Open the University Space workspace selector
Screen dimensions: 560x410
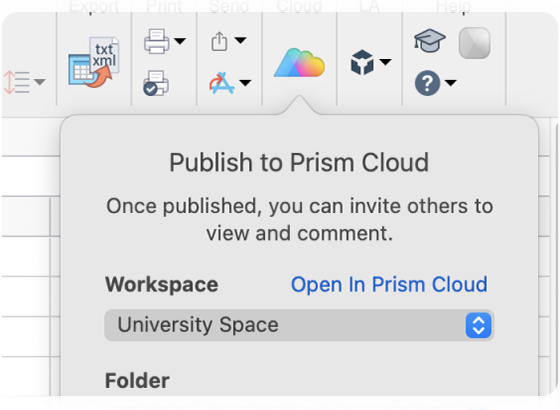point(299,325)
